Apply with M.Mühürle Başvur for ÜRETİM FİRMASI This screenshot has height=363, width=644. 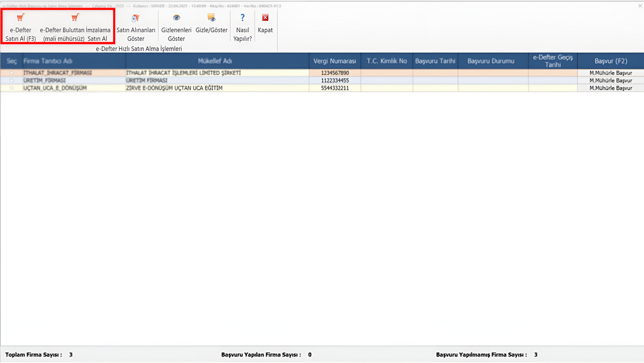pyautogui.click(x=611, y=81)
